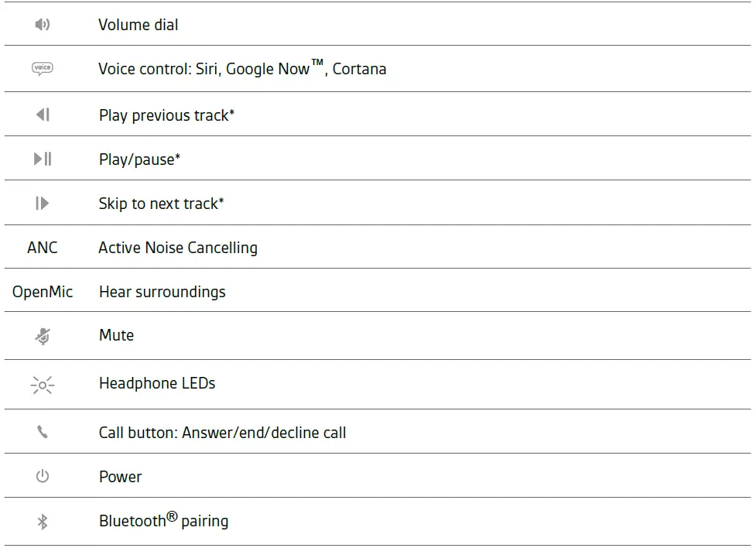
Task: Click the voice control speech bubble icon
Action: pos(43,68)
